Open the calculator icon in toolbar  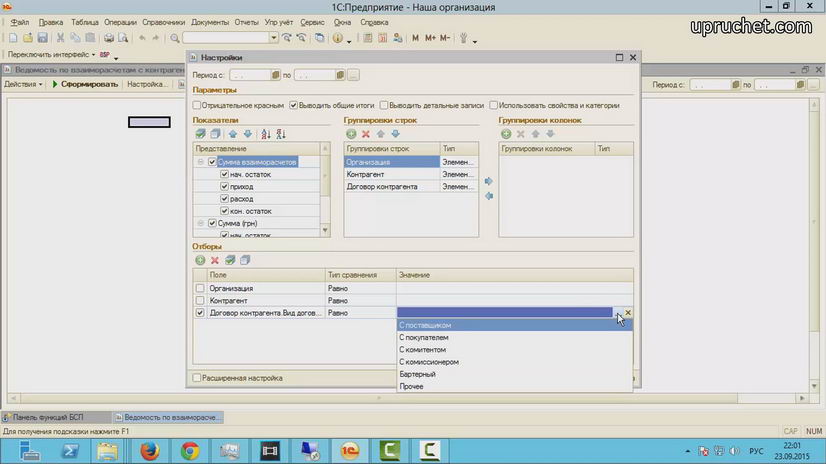point(368,38)
